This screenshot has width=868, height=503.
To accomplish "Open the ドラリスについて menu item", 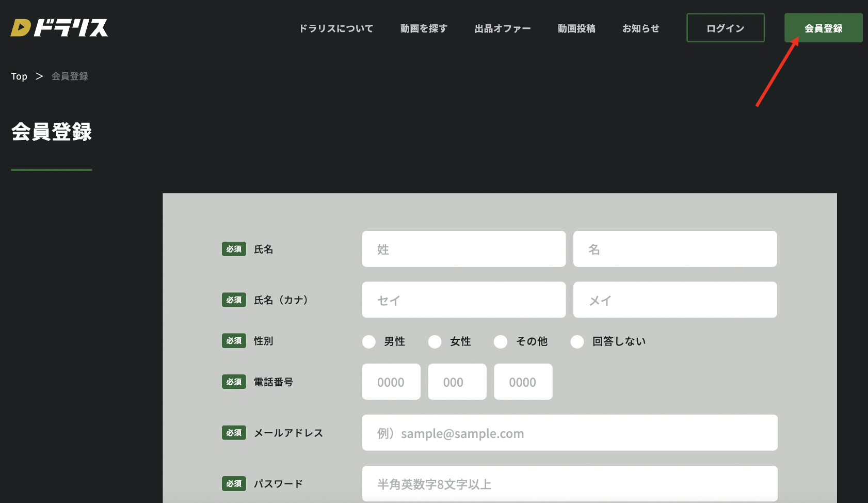I will pos(336,28).
